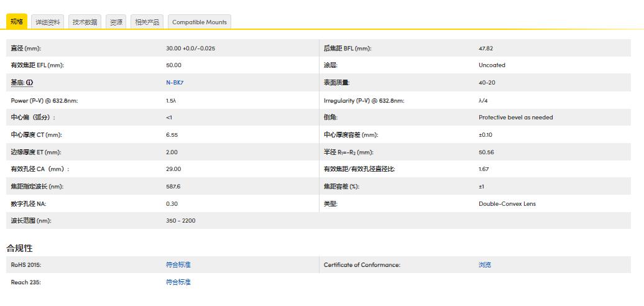Click the EFL value 50.00
The image size is (644, 306).
point(173,65)
